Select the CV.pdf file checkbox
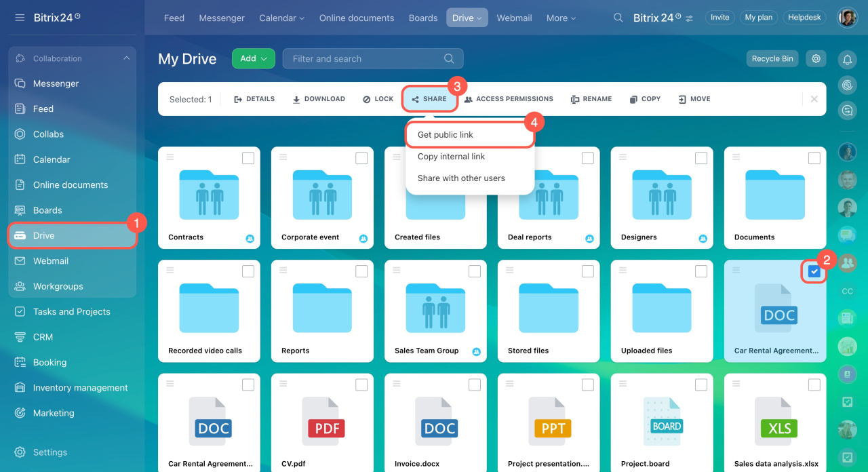The image size is (868, 472). 361,385
